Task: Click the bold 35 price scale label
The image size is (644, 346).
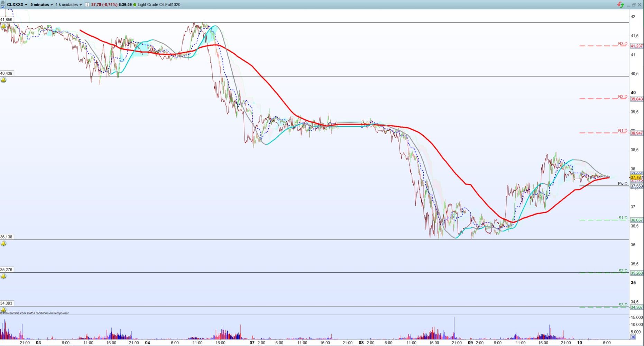Action: click(x=633, y=283)
